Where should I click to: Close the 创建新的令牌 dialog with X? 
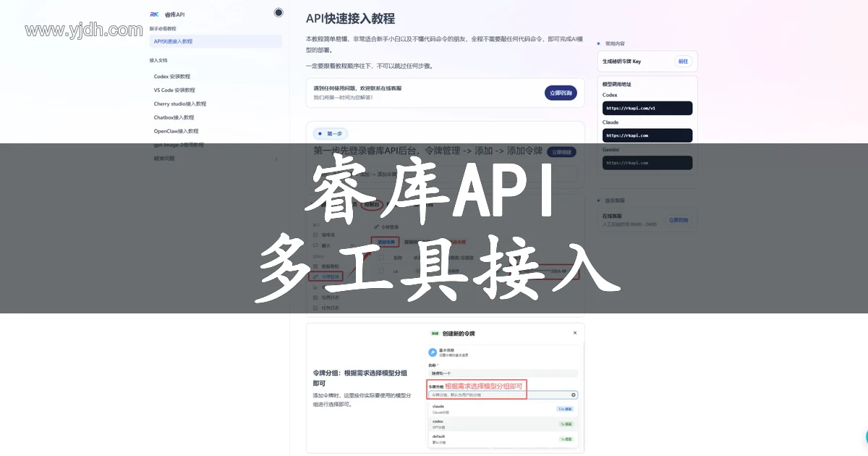click(575, 333)
